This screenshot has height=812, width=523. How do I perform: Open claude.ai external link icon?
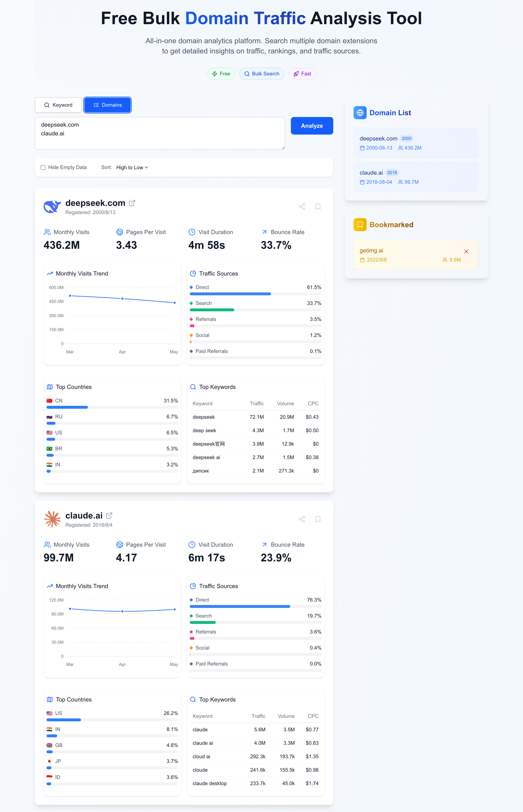(x=109, y=516)
